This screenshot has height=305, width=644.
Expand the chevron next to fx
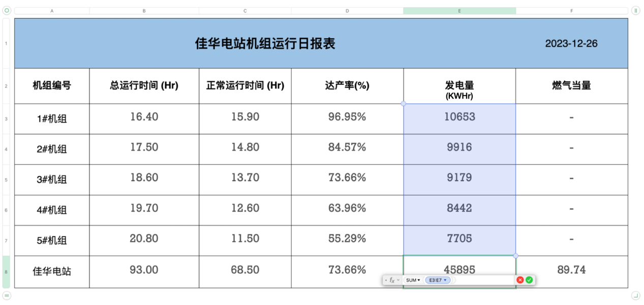[398, 280]
